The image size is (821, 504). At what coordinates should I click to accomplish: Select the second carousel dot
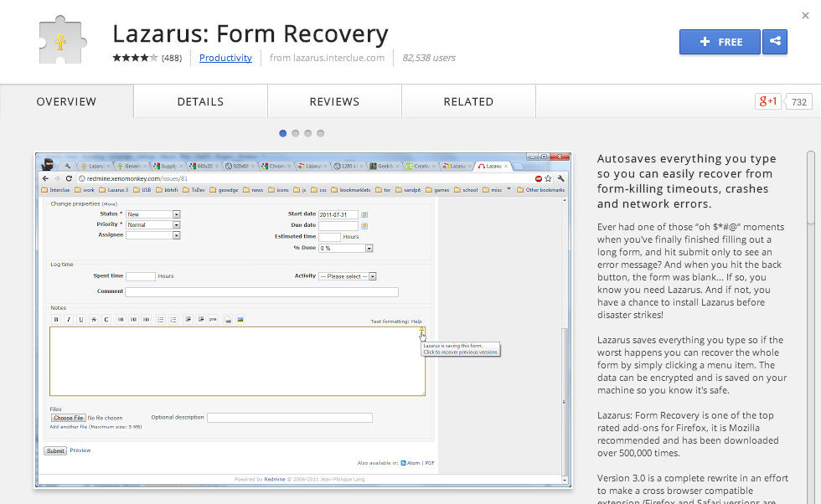pos(295,133)
